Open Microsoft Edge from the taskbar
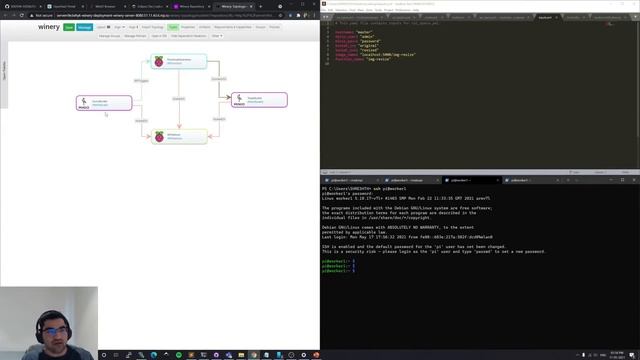The image size is (640, 360). (154, 355)
